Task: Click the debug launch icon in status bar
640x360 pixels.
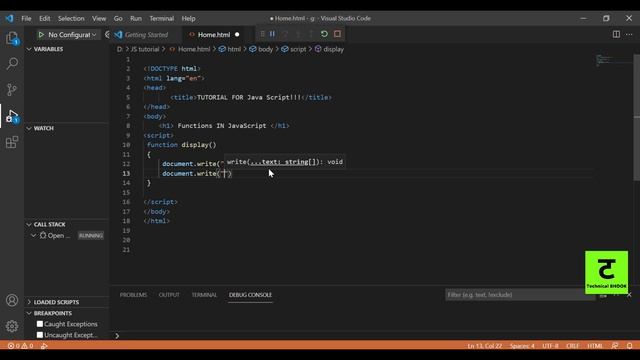Action: pyautogui.click(x=44, y=346)
